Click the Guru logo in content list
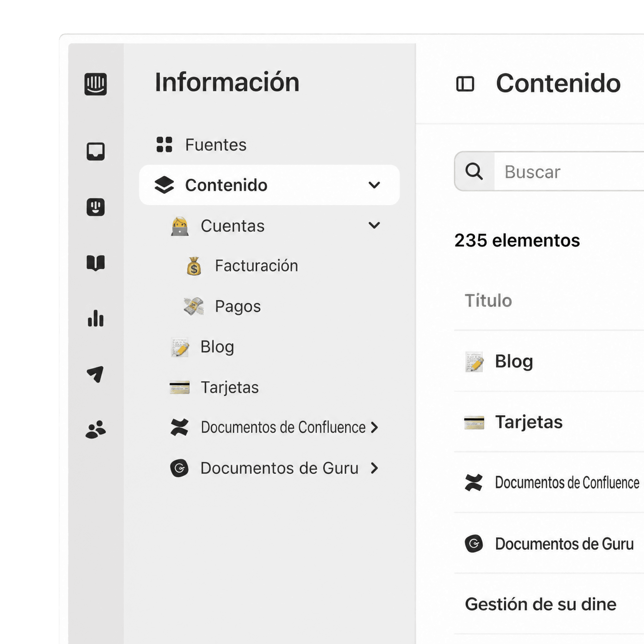 coord(474,544)
